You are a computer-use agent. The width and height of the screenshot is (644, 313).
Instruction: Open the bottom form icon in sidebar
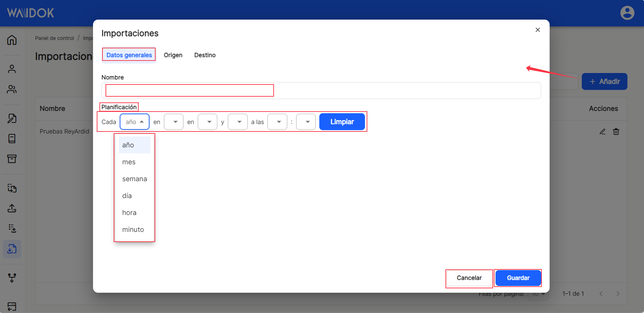tap(12, 306)
